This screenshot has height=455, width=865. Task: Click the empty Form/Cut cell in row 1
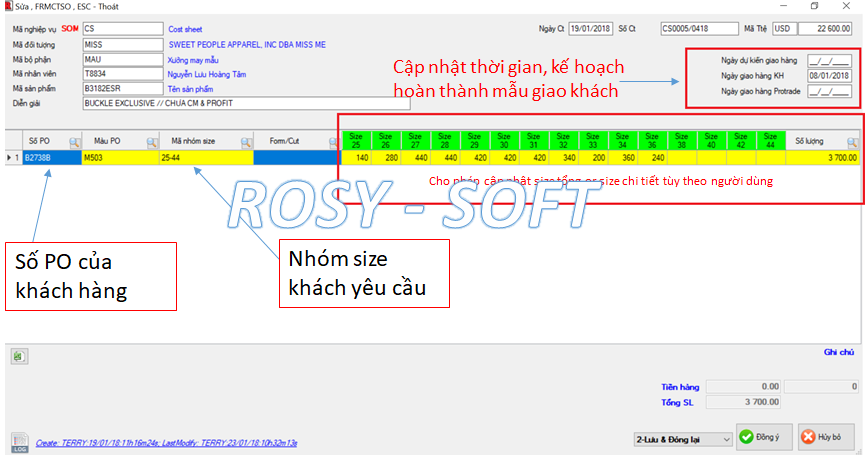pyautogui.click(x=295, y=158)
